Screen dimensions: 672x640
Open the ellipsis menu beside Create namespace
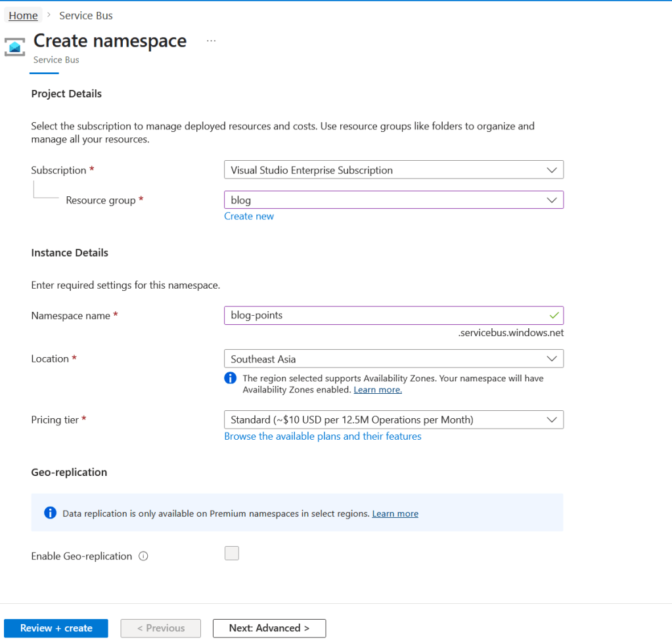[211, 41]
